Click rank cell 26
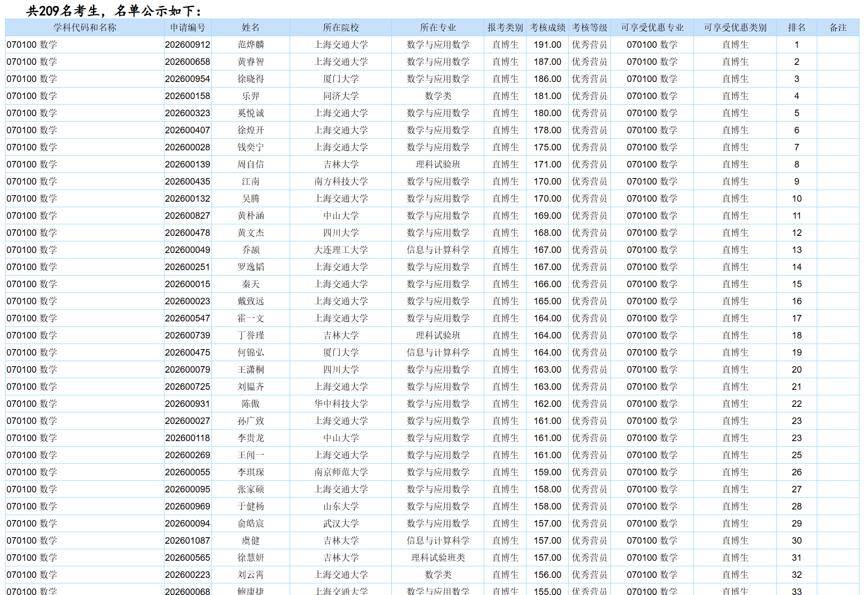Viewport: 868px width, 595px height. click(797, 472)
